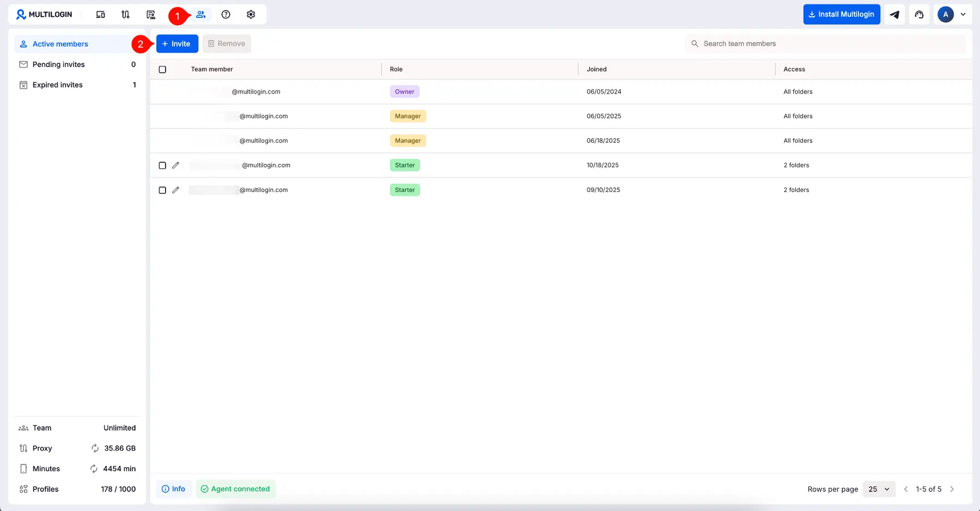Viewport: 980px width, 511px height.
Task: Click the Starter badge for 09/10/2025 member
Action: tap(405, 190)
